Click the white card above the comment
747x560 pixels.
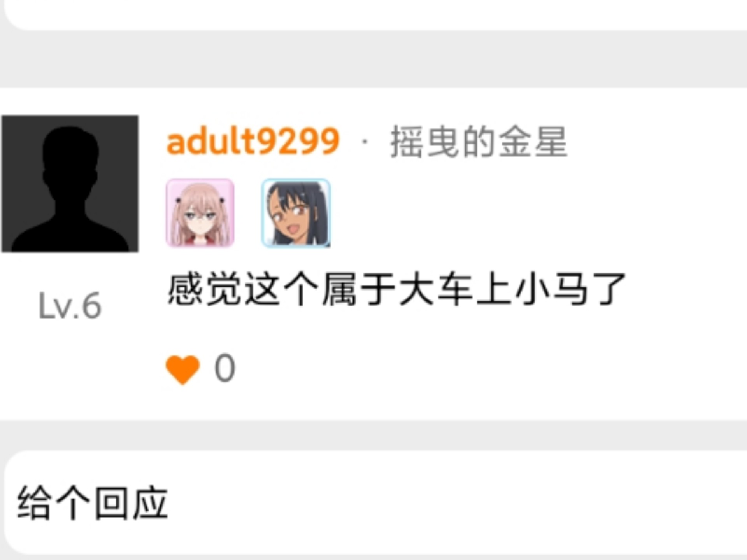[x=375, y=15]
